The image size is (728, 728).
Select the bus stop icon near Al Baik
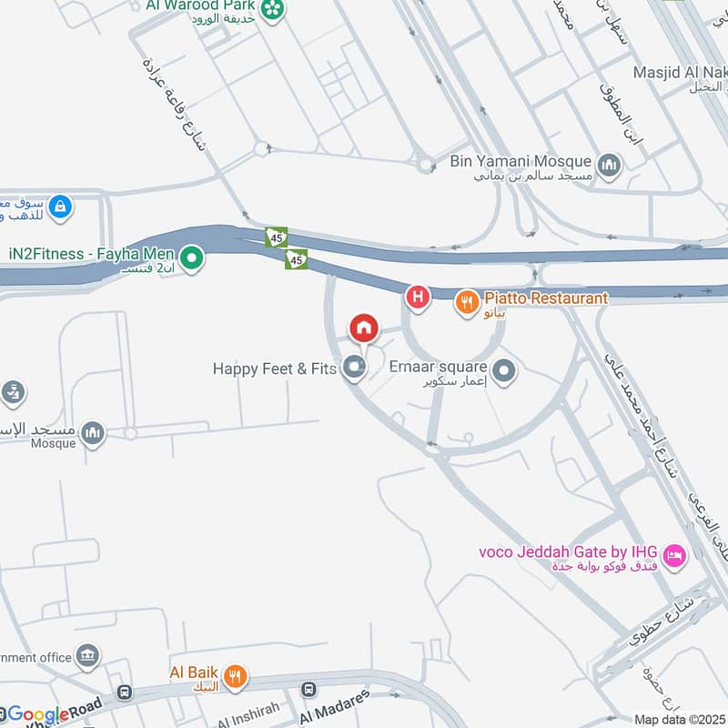[x=124, y=693]
